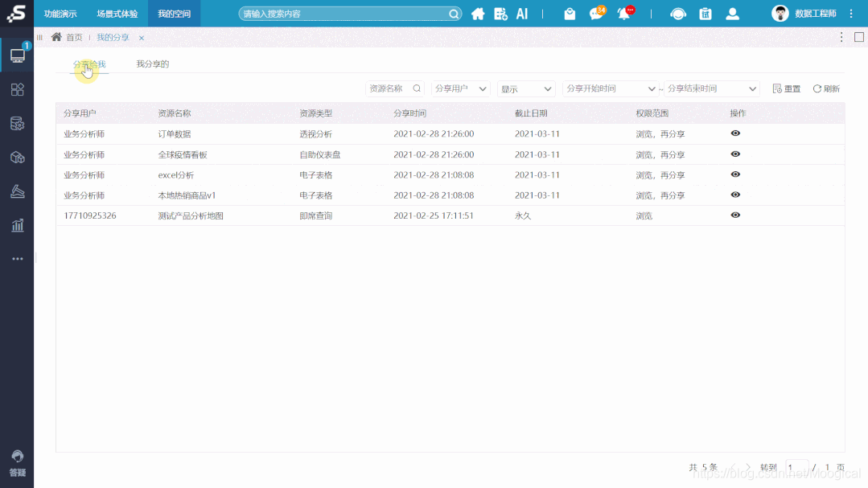Image resolution: width=868 pixels, height=488 pixels.
Task: Open the 分享开始时间 date dropdown
Action: (611, 88)
